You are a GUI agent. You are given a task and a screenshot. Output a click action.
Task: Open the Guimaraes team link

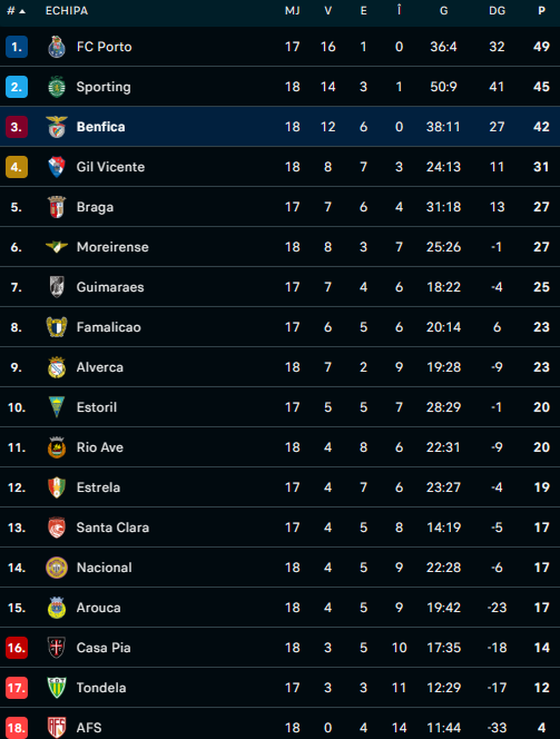110,287
